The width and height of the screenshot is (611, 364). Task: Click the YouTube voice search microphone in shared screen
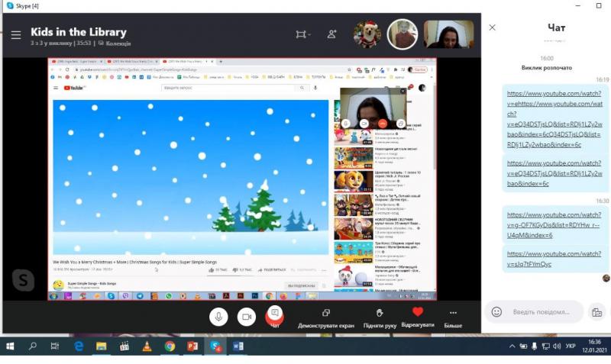point(315,88)
